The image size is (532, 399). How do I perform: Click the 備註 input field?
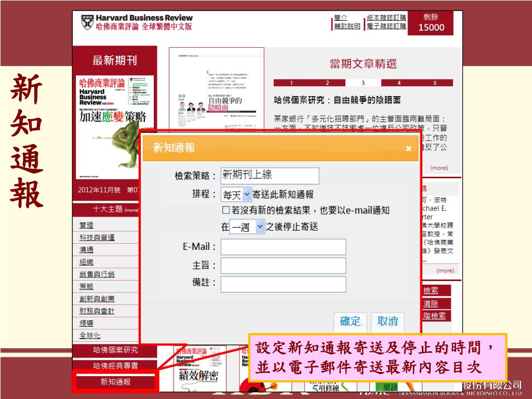point(283,284)
